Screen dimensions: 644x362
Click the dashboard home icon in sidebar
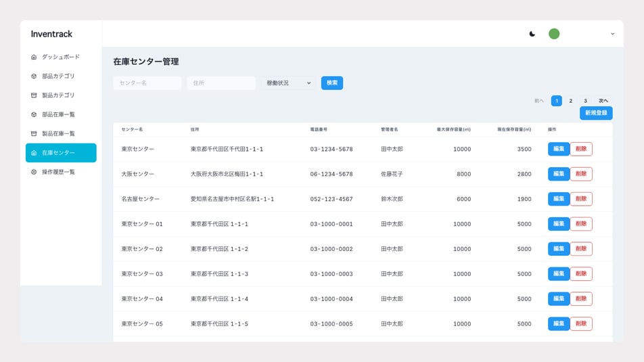coord(34,57)
